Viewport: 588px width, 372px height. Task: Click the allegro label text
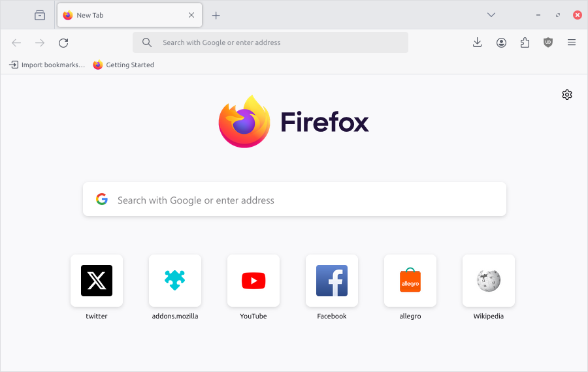(x=410, y=316)
